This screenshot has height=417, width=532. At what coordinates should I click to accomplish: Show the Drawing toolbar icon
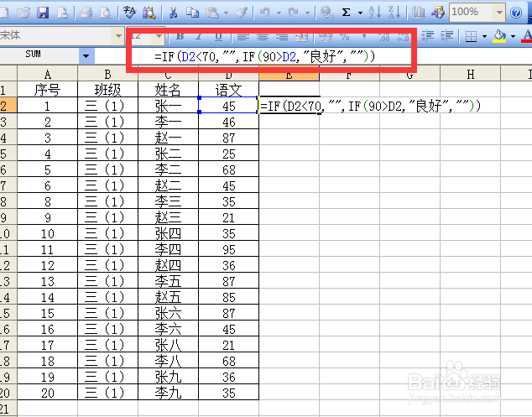[x=438, y=13]
